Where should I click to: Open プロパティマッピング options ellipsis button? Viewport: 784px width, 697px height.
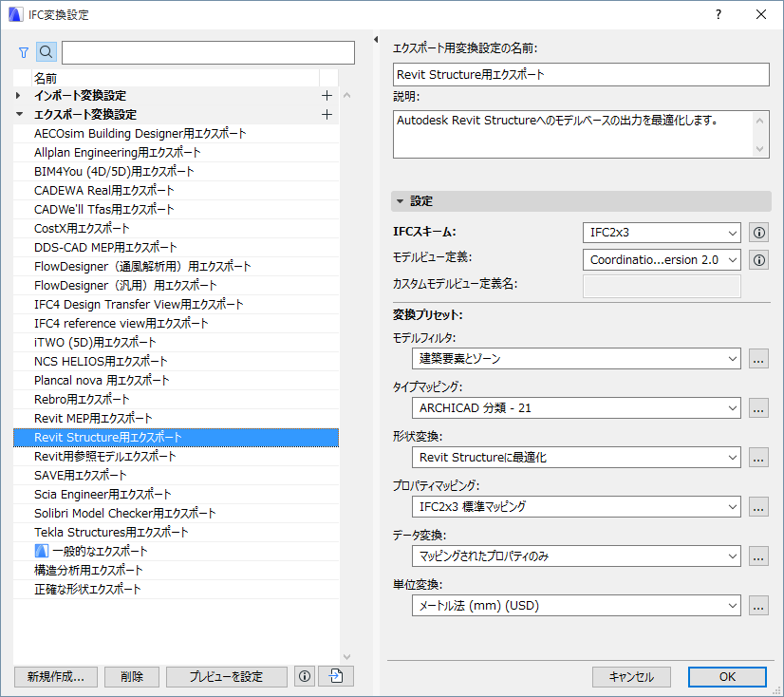tap(758, 507)
